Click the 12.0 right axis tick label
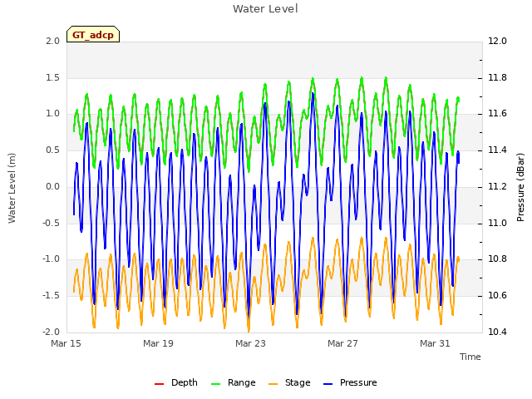 497,41
